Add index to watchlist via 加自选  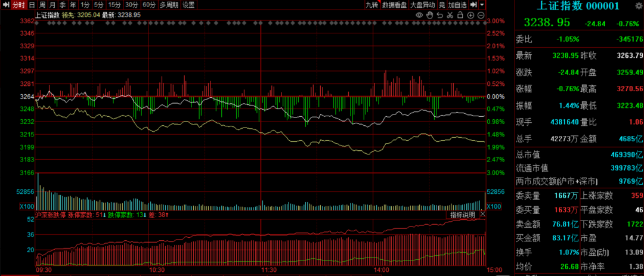pyautogui.click(x=457, y=5)
